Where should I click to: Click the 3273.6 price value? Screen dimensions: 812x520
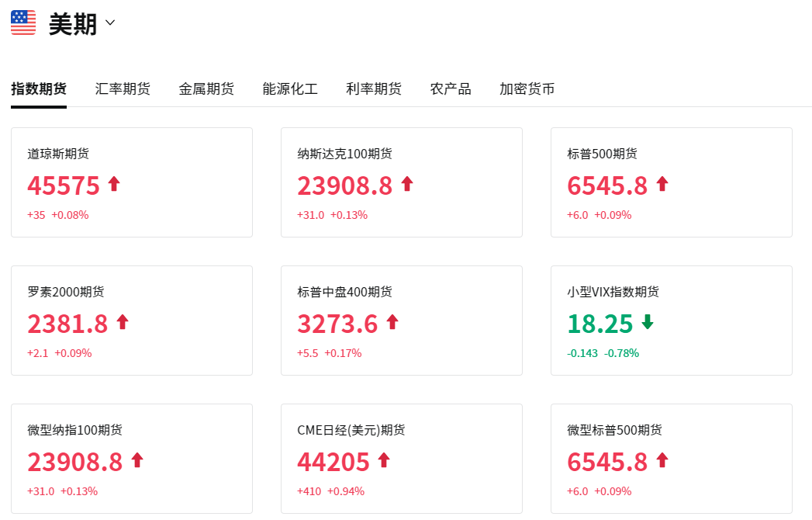(337, 324)
